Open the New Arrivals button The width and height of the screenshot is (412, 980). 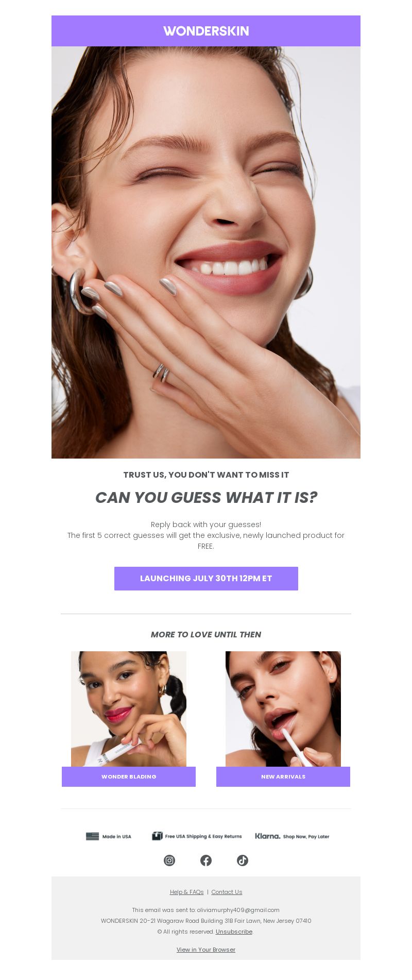[x=283, y=776]
